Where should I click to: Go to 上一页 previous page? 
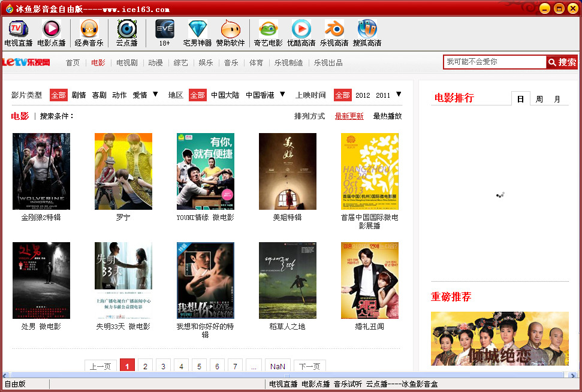[x=100, y=366]
